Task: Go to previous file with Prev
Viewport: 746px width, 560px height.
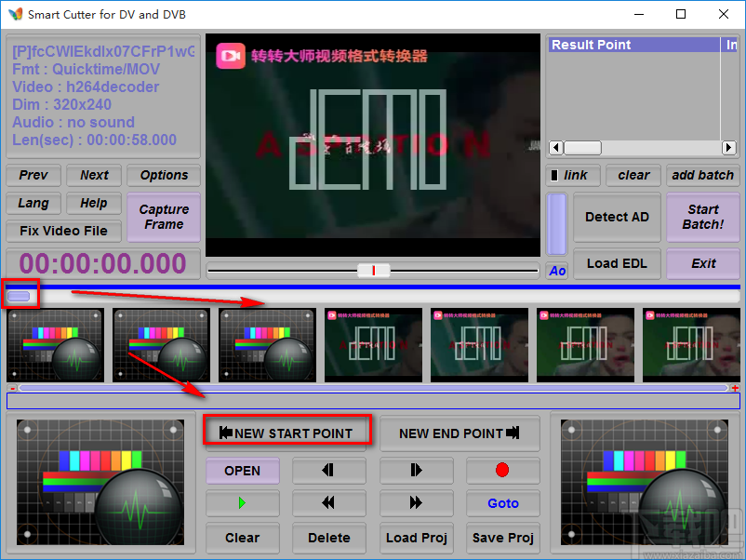Action: (33, 175)
